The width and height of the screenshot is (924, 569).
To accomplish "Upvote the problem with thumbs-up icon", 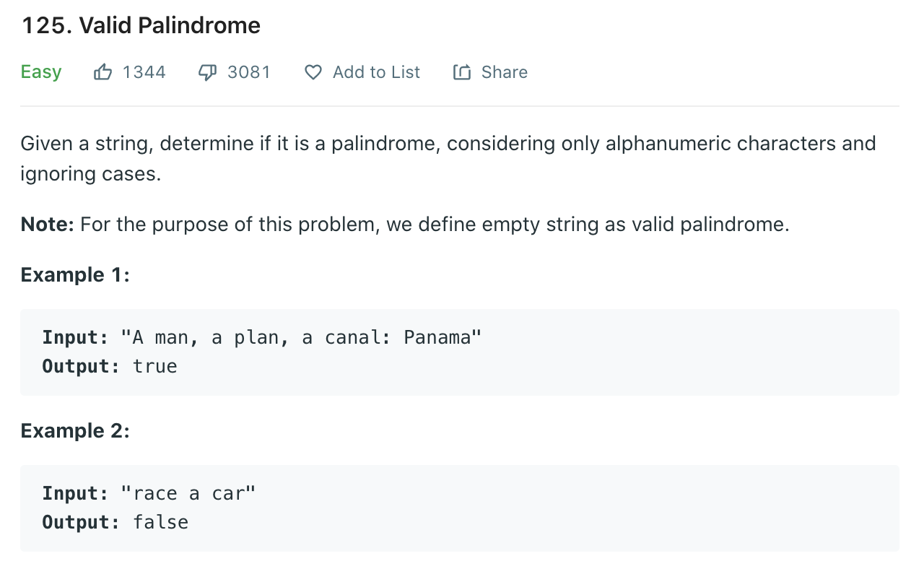I will [103, 72].
